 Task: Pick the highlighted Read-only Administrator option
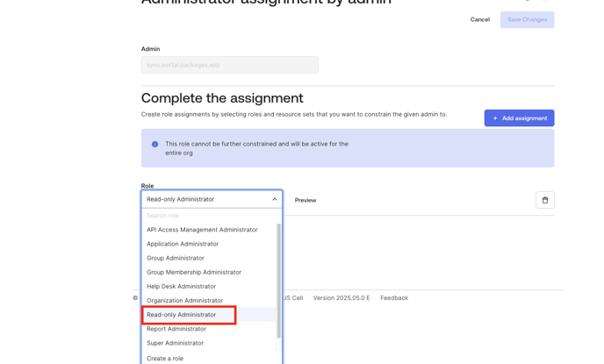[182, 315]
